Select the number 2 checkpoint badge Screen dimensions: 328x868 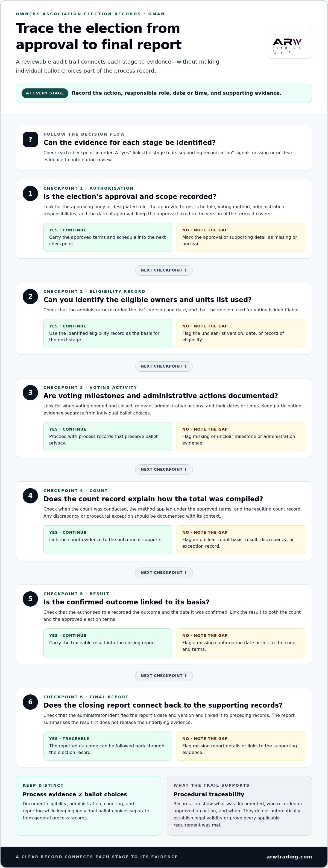[30, 297]
